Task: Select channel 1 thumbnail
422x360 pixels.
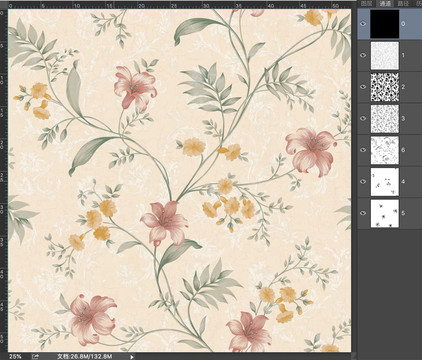Action: [385, 55]
